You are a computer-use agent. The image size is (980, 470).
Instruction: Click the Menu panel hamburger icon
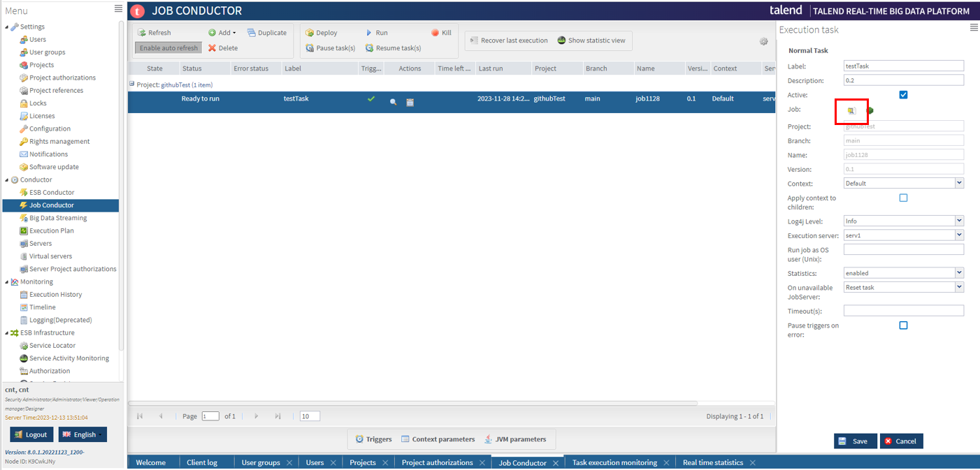[118, 8]
